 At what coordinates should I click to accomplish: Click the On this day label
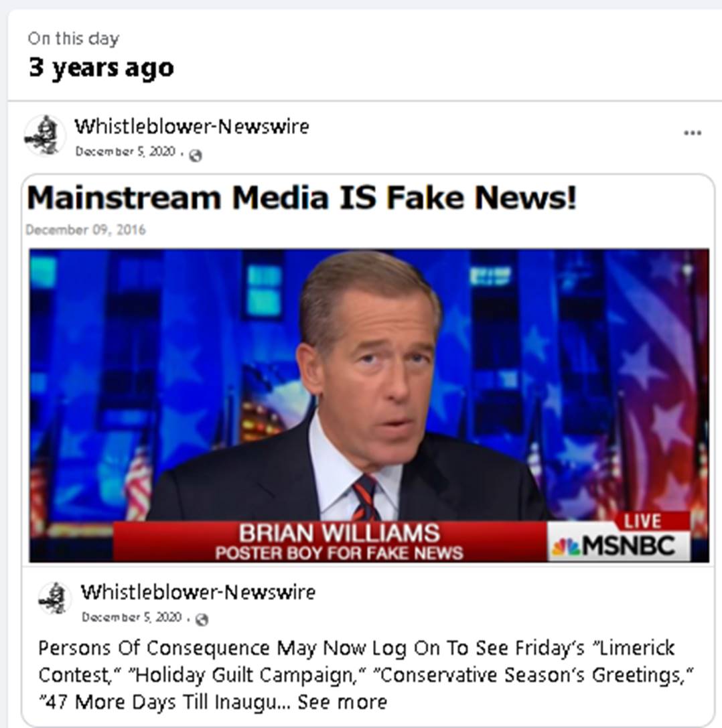(74, 39)
